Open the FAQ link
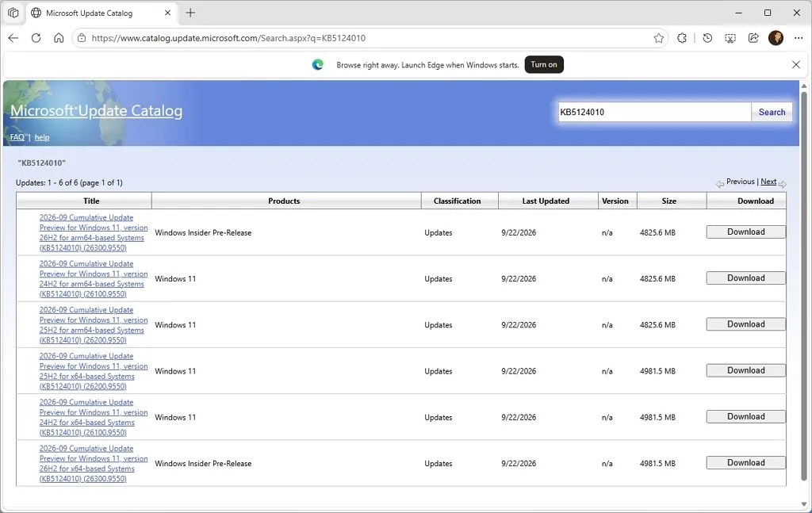 coord(17,137)
